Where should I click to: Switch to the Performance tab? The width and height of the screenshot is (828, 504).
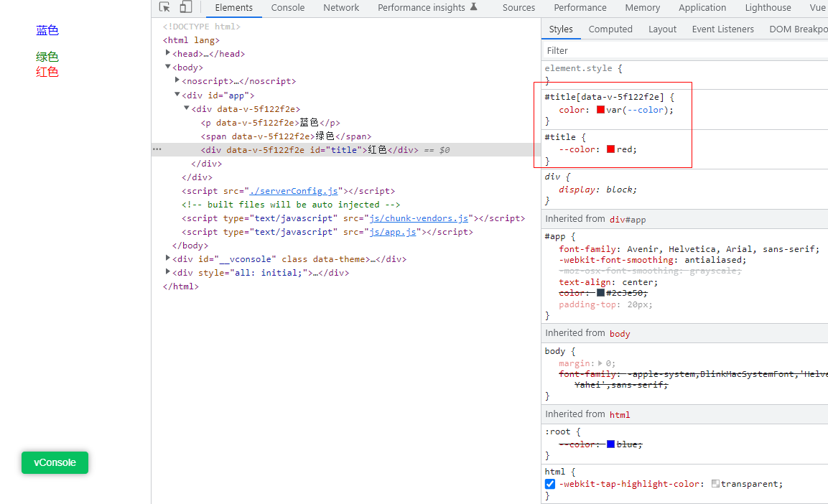tap(580, 7)
